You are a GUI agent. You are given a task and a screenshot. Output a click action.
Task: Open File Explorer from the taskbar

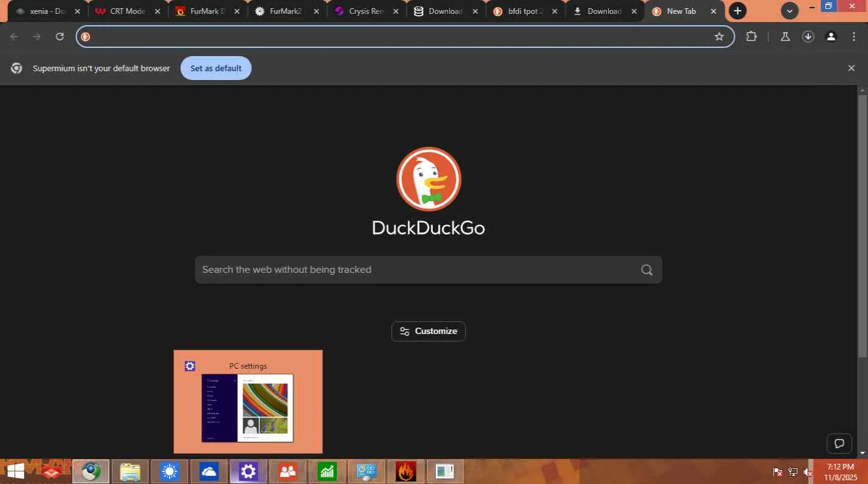click(x=130, y=471)
